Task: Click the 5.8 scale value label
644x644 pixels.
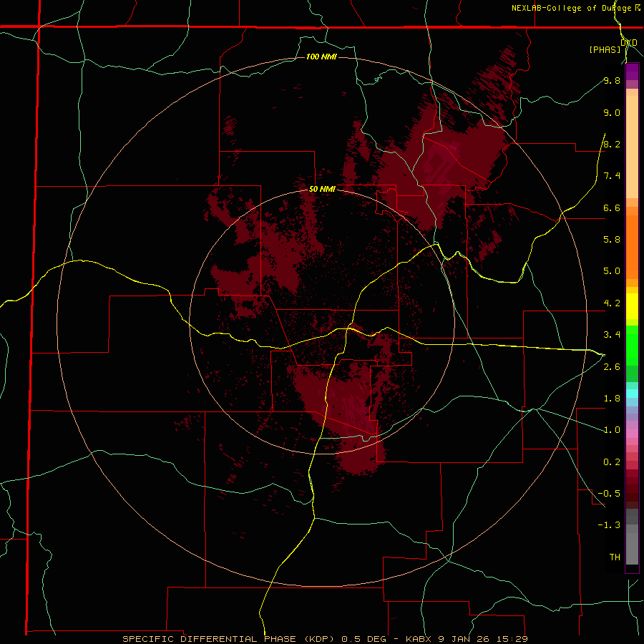Action: point(612,240)
